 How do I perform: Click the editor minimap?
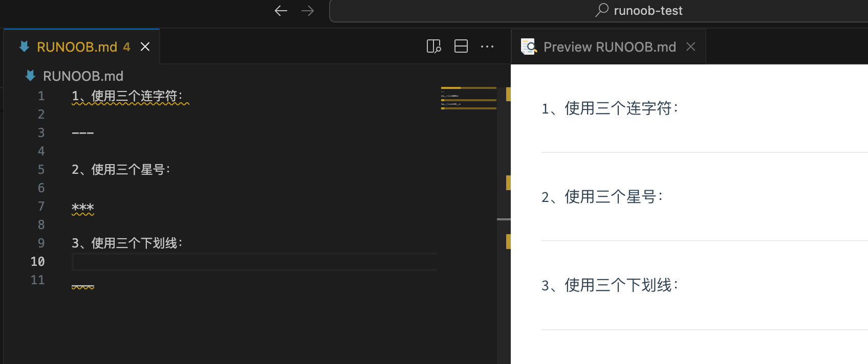[468, 98]
